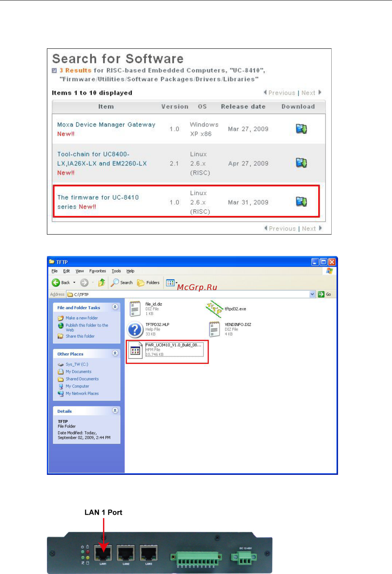The height and width of the screenshot is (574, 392).
Task: Click the Search toolbar button
Action: pos(121,283)
